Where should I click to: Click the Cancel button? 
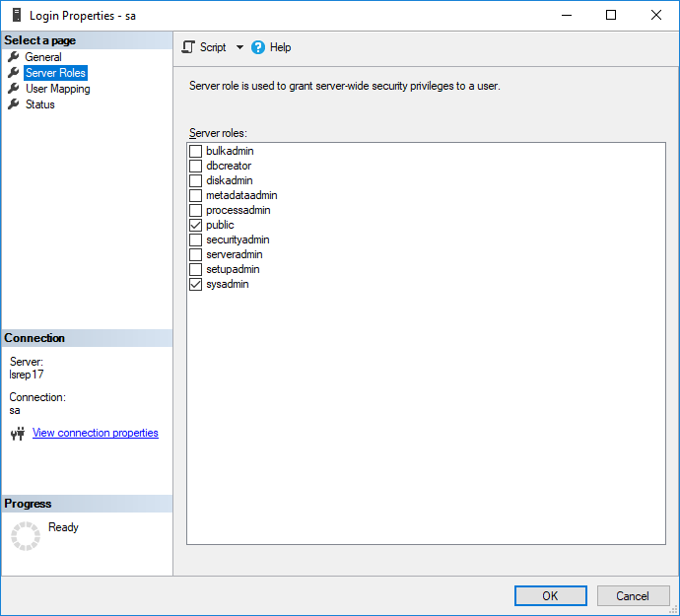(633, 595)
